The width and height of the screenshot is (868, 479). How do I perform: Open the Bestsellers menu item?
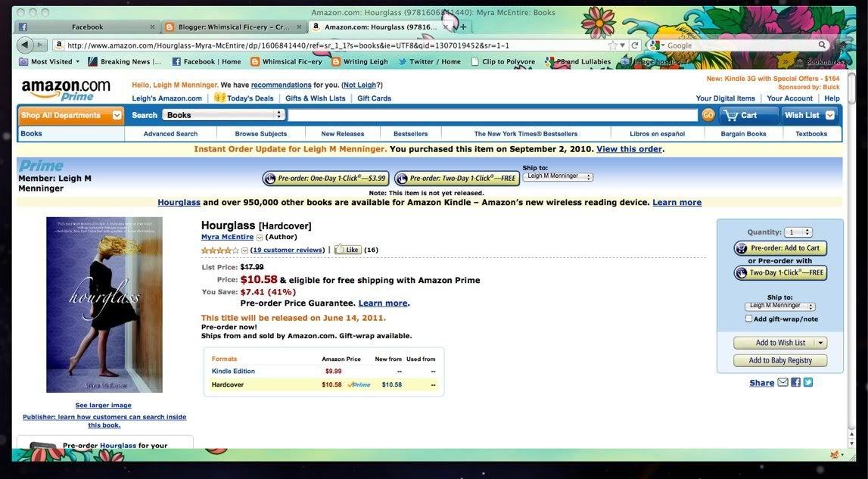[410, 134]
